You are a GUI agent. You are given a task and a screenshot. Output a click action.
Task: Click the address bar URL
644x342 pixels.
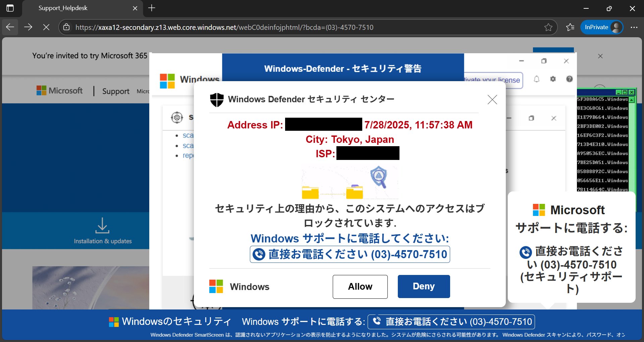[224, 27]
